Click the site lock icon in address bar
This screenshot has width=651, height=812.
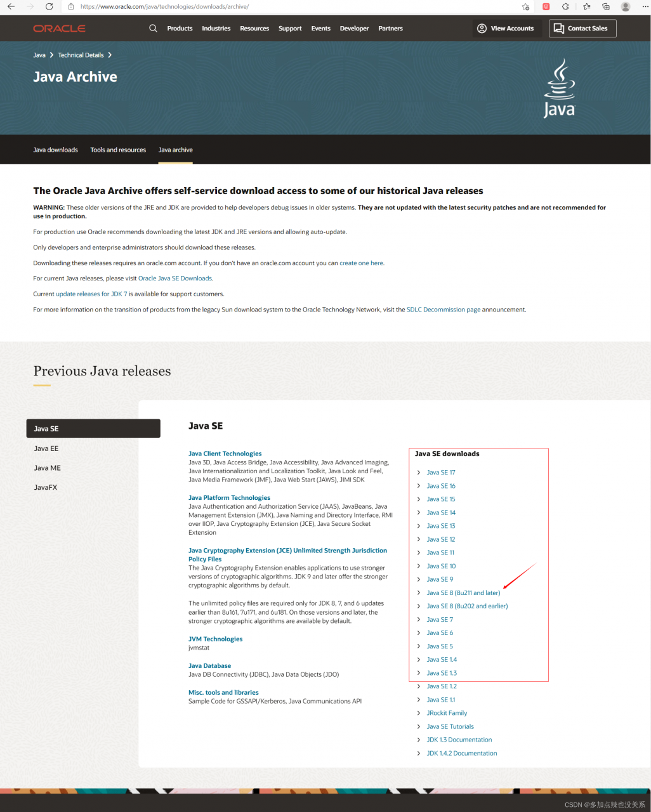point(72,6)
